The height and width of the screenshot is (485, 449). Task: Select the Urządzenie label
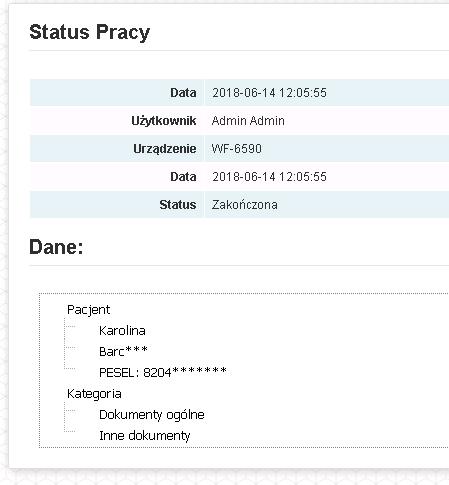pyautogui.click(x=165, y=149)
